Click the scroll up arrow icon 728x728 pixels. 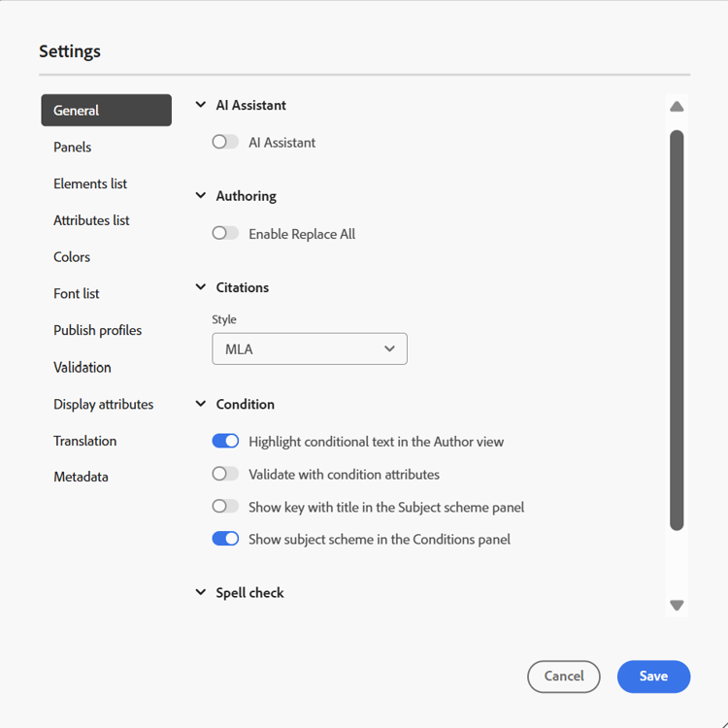click(677, 107)
